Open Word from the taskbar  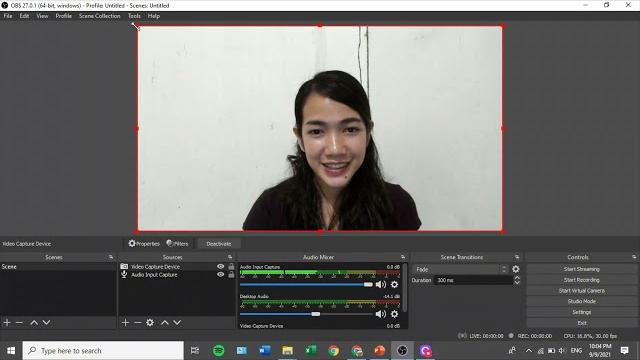(264, 351)
